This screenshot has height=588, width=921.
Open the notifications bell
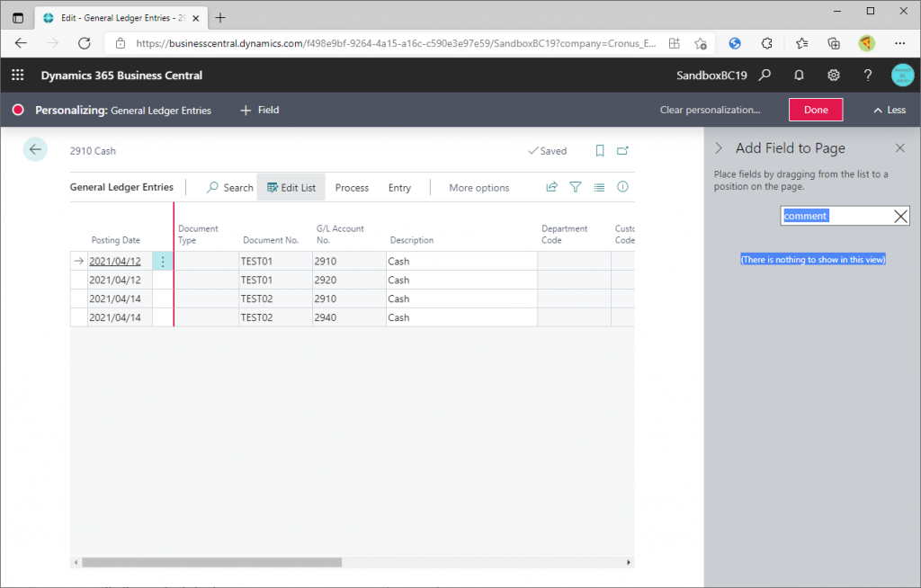[x=799, y=76]
